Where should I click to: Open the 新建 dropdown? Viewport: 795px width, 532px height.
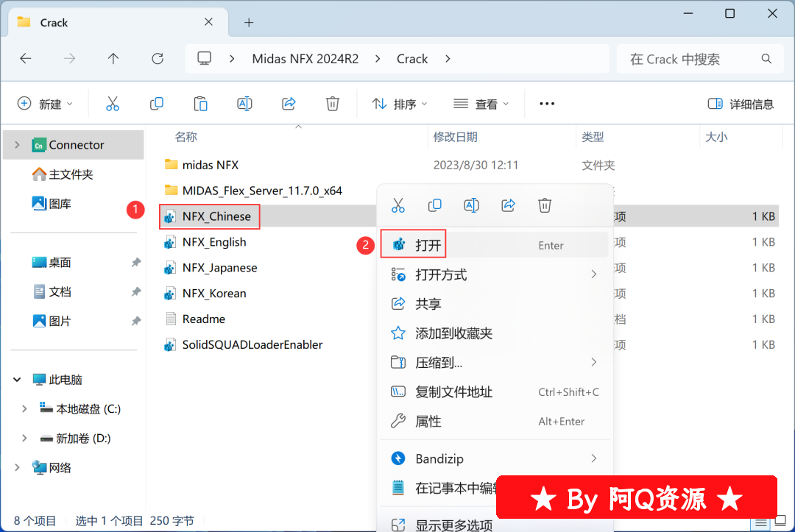pos(45,104)
